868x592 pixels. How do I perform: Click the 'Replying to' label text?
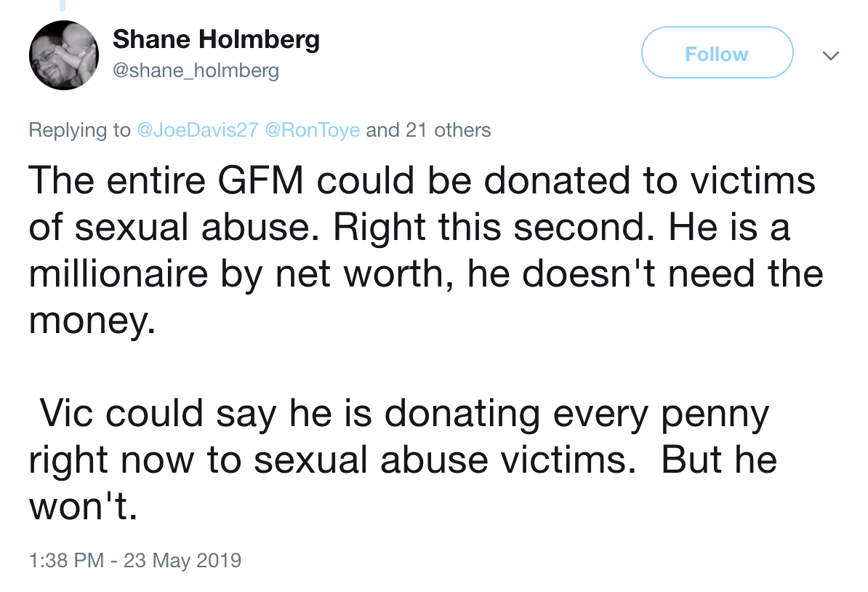click(80, 129)
